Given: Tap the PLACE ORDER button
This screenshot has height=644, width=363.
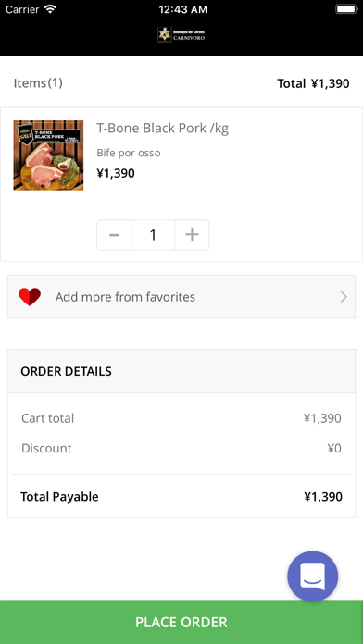Looking at the screenshot, I should pos(181,622).
